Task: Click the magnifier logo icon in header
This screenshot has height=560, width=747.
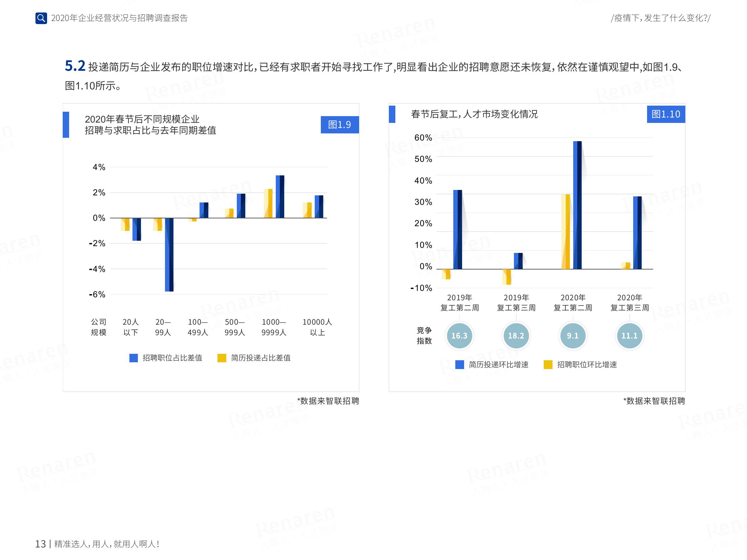Action: (41, 18)
